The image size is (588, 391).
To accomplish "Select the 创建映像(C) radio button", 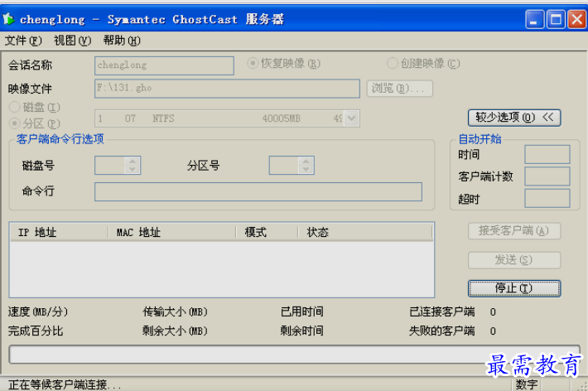I will (x=423, y=64).
